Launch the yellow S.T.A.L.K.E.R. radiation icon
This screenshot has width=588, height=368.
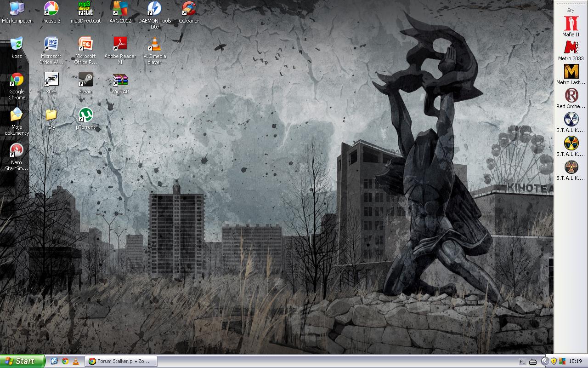571,146
